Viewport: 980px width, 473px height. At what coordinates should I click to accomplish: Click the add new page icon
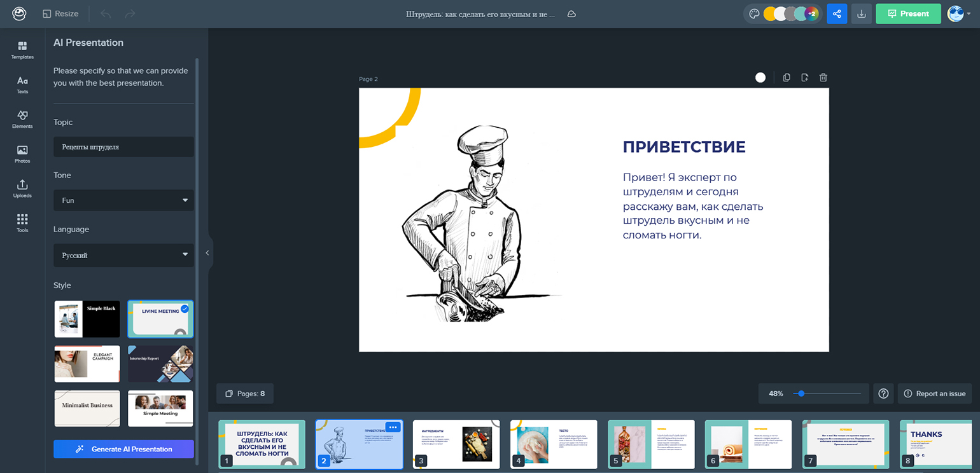point(804,78)
